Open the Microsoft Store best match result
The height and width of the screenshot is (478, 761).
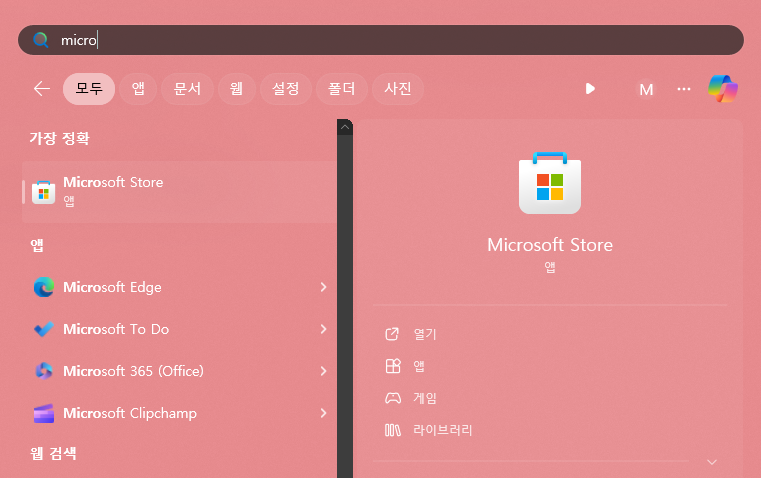click(179, 192)
